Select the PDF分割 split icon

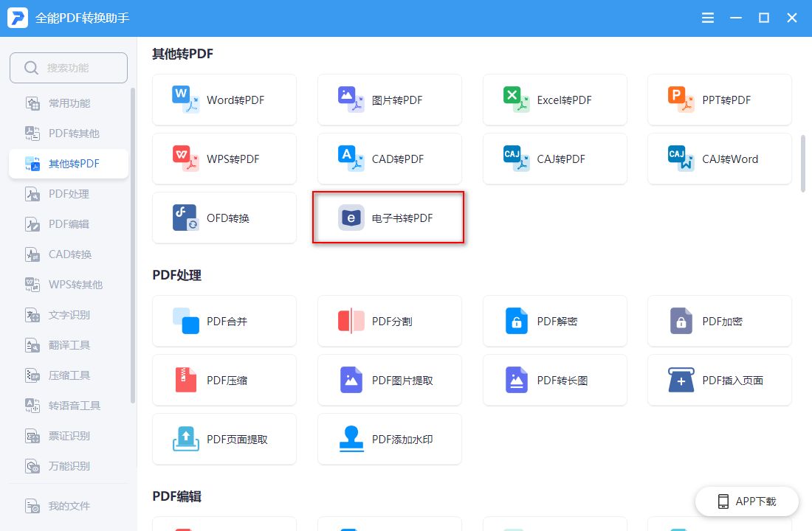[351, 321]
